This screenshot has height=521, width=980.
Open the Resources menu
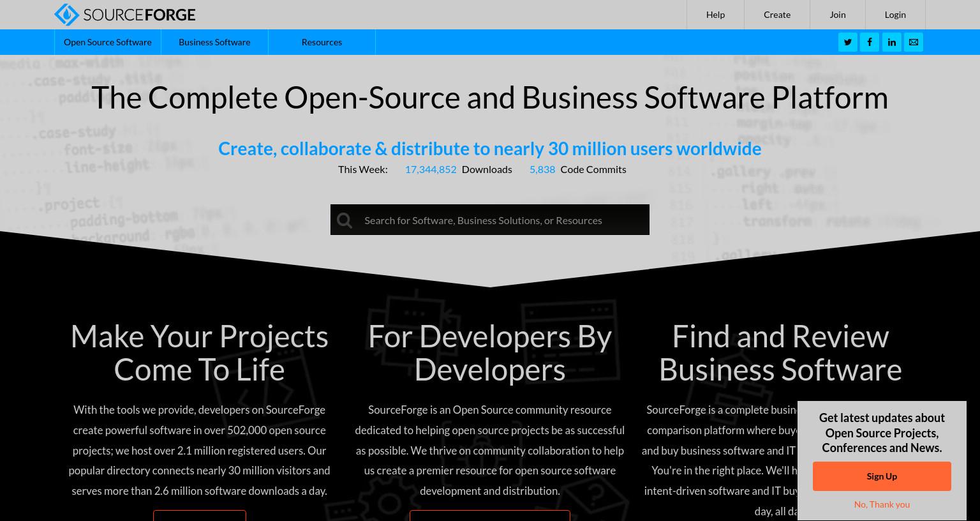pyautogui.click(x=322, y=42)
